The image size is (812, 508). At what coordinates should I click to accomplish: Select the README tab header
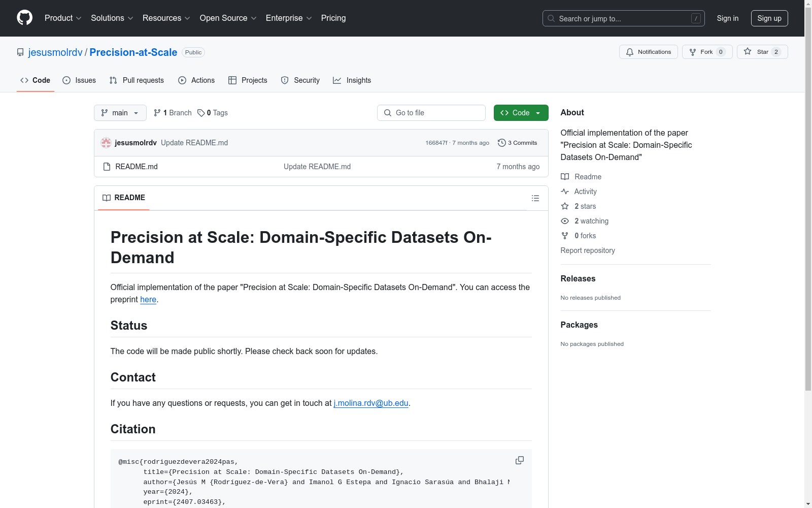click(124, 198)
